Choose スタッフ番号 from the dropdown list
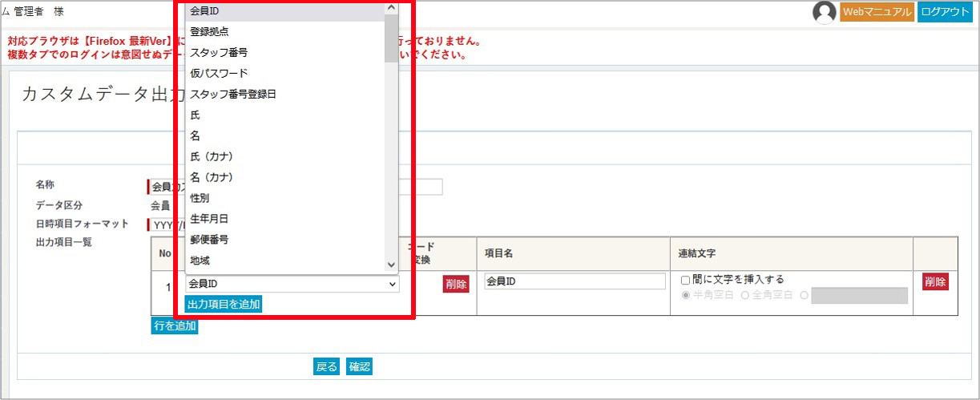The height and width of the screenshot is (400, 980). [284, 52]
